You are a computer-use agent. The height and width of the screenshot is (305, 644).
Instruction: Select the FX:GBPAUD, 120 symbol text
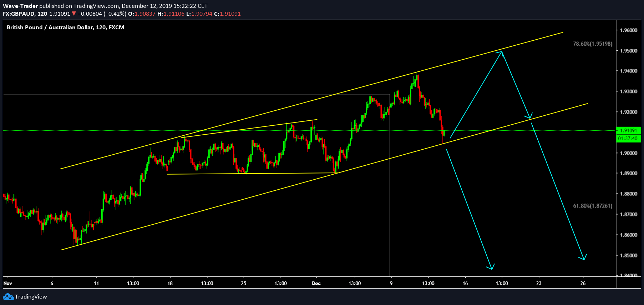tap(25, 14)
